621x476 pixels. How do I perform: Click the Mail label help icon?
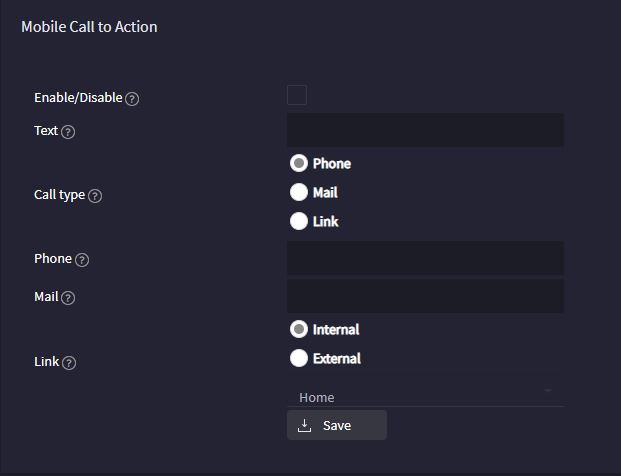pos(68,297)
